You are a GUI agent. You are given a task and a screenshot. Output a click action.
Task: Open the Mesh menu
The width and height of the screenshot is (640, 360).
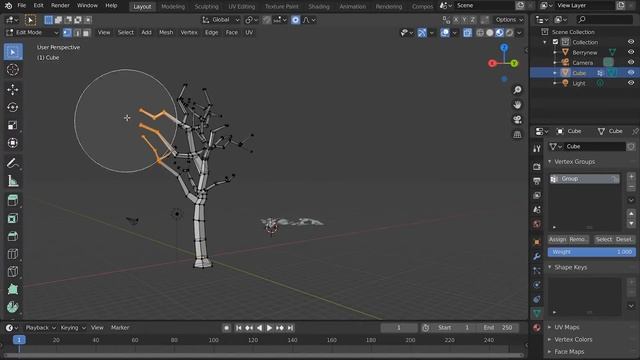166,33
